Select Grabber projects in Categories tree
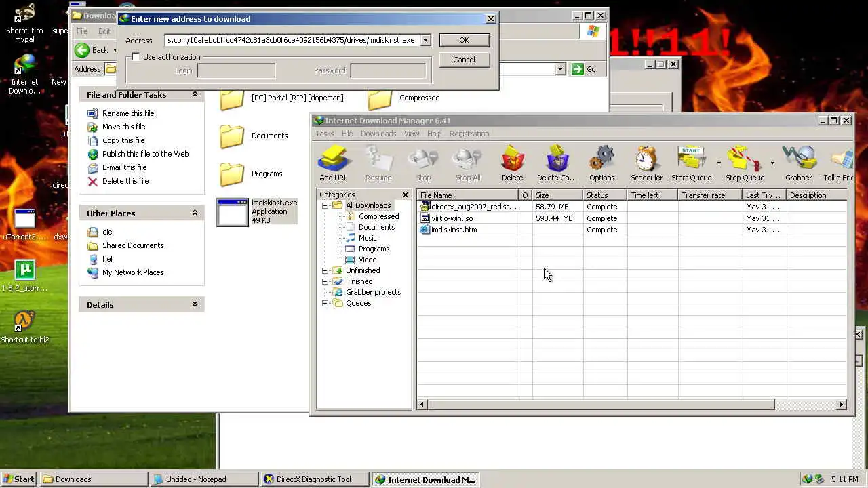868x488 pixels. [x=373, y=292]
